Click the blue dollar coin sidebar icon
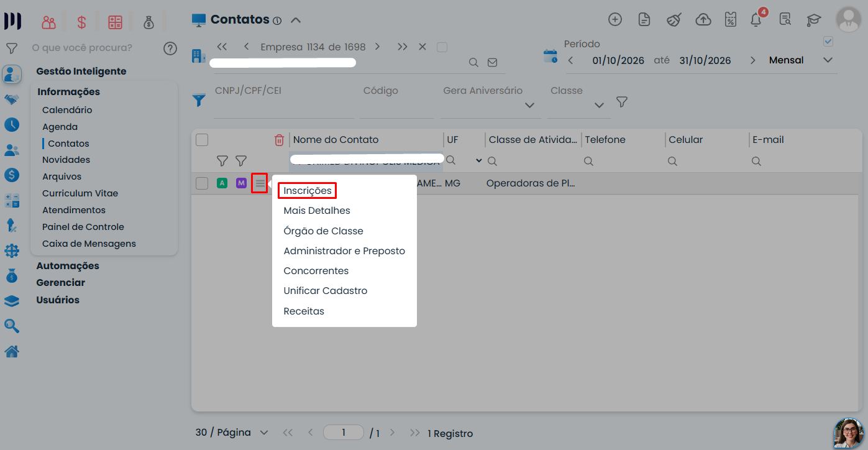This screenshot has width=868, height=450. coord(11,175)
